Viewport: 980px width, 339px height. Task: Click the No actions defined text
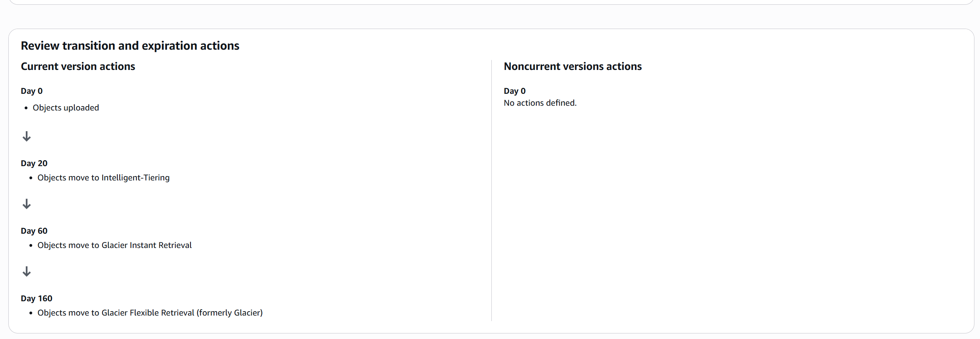pyautogui.click(x=540, y=103)
